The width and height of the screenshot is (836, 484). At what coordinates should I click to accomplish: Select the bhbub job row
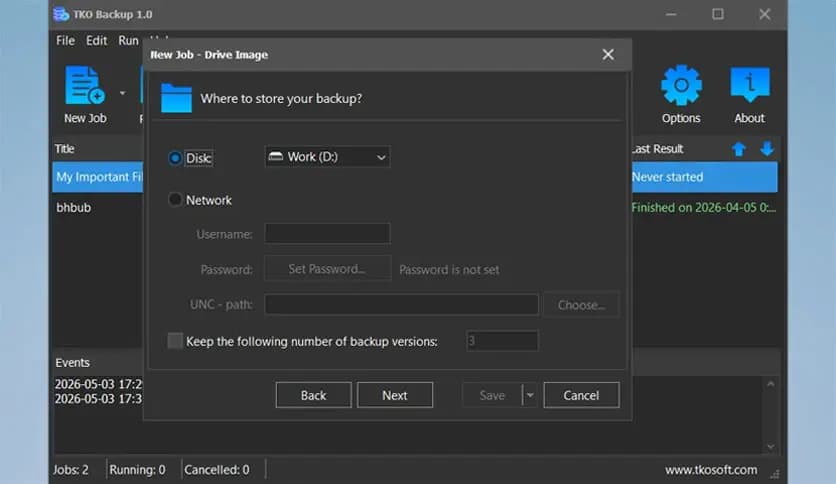[74, 207]
